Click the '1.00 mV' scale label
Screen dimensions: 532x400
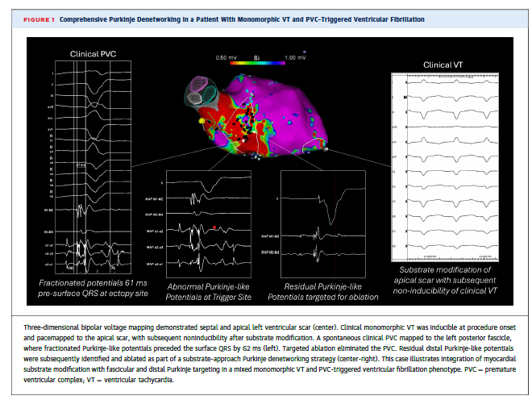(295, 58)
